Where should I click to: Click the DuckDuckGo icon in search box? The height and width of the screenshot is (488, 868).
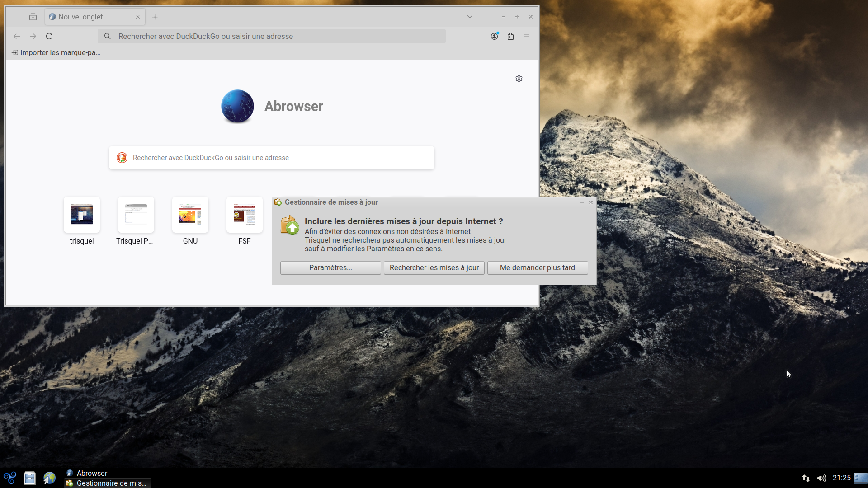pos(122,158)
